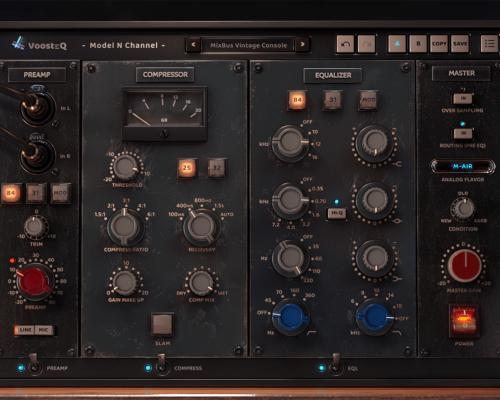Toggle the PREAMP section bypass switch
The image size is (500, 400).
point(34,364)
